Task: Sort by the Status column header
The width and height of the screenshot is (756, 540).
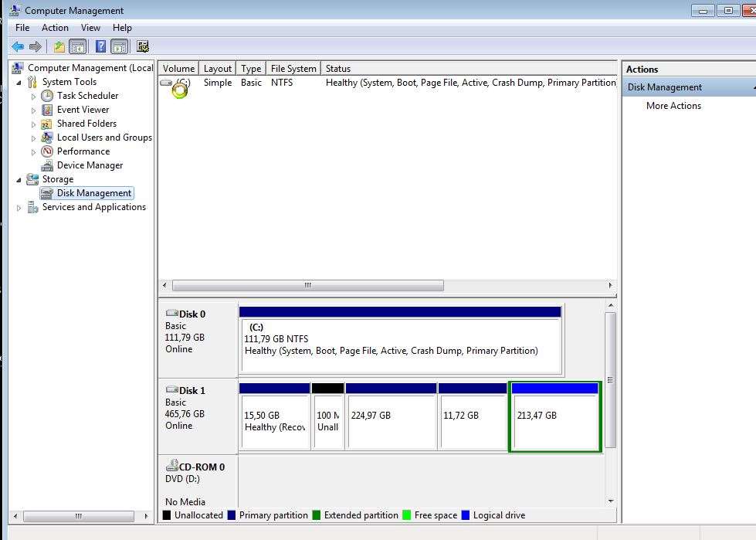Action: click(x=469, y=69)
